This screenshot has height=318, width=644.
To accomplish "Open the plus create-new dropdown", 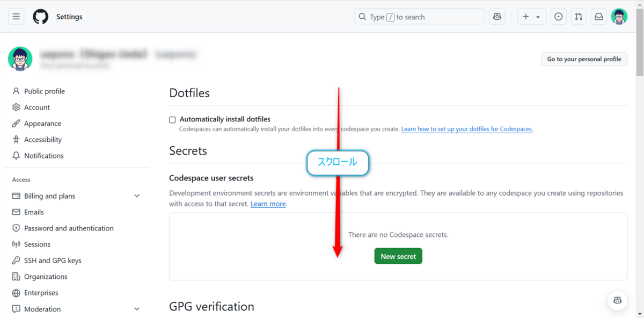I will [x=531, y=16].
